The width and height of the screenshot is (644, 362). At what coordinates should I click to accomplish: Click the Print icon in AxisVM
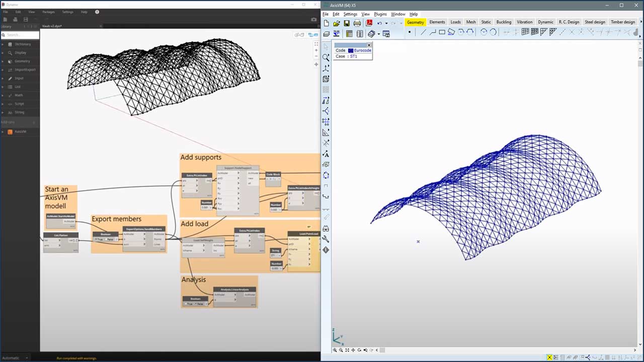(x=357, y=23)
